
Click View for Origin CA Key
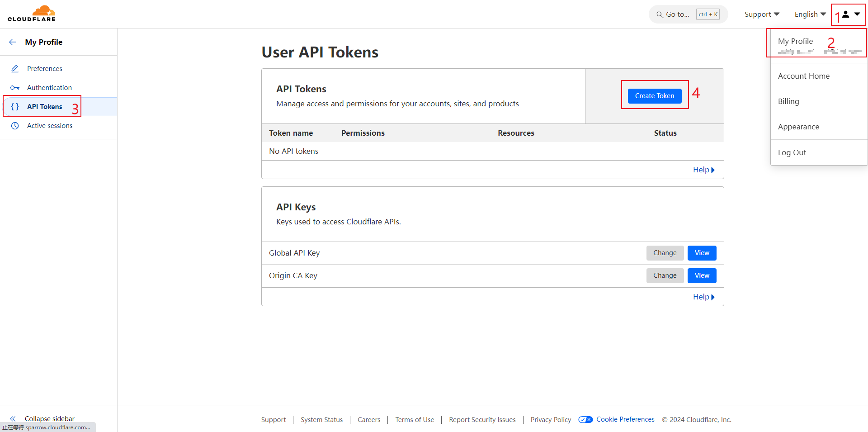point(702,275)
